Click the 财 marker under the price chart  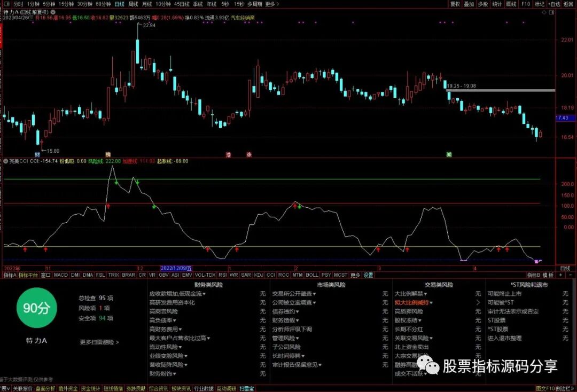coord(37,154)
